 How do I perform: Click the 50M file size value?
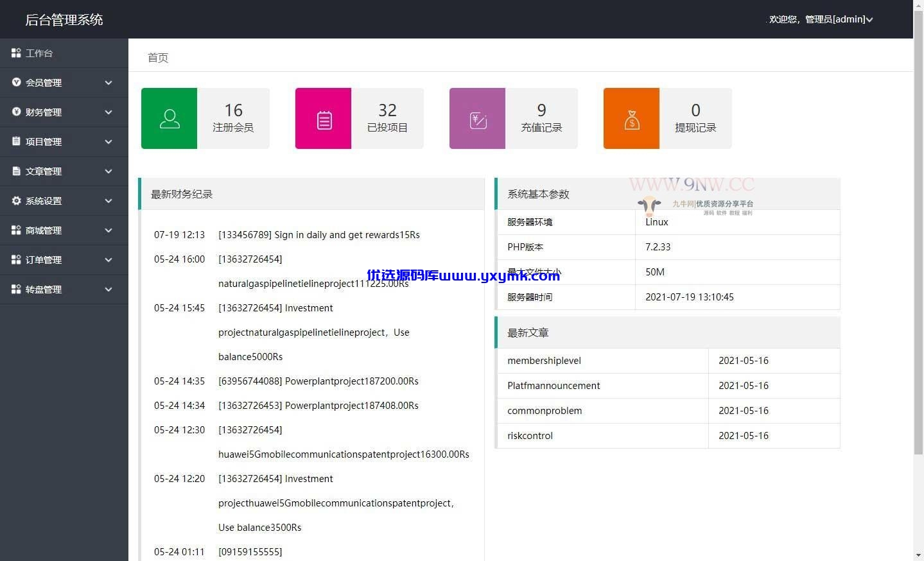[655, 272]
